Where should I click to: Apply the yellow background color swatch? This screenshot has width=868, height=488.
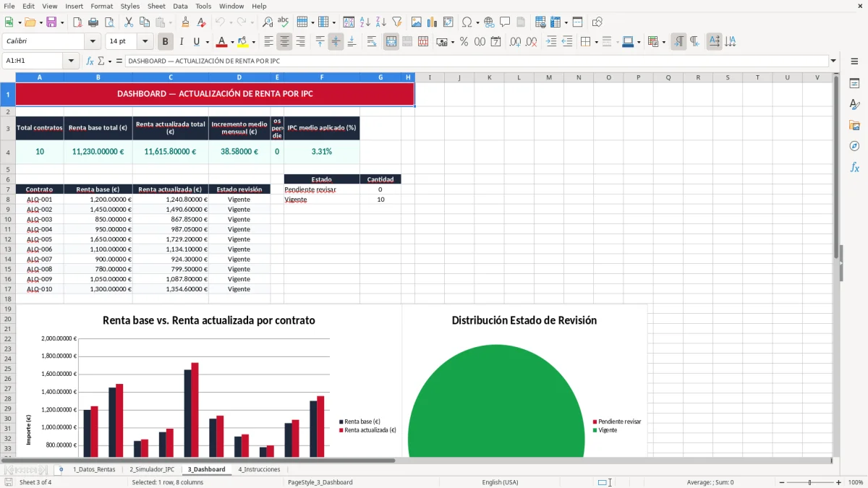click(243, 42)
